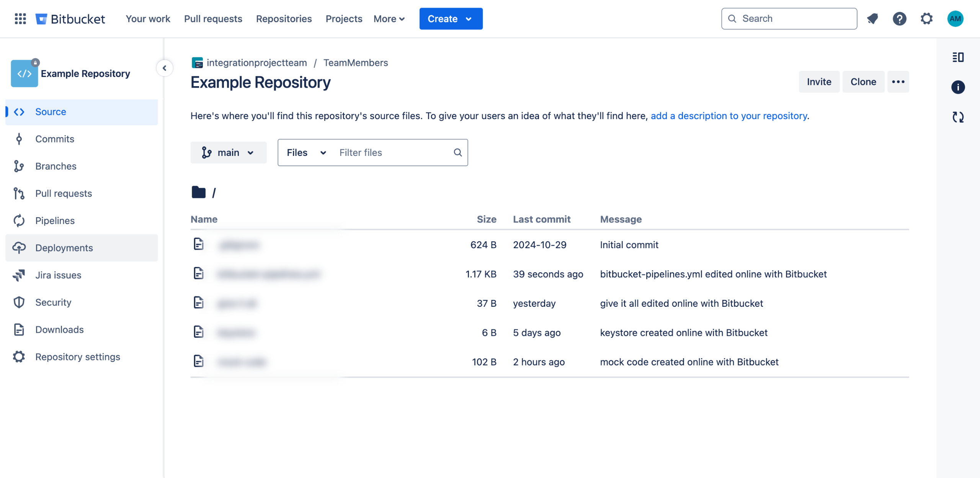Toggle the right sidebar panel icon
980x478 pixels.
point(958,57)
